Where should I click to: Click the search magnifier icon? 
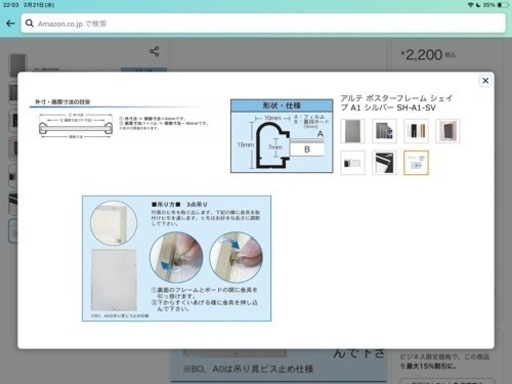click(x=29, y=23)
